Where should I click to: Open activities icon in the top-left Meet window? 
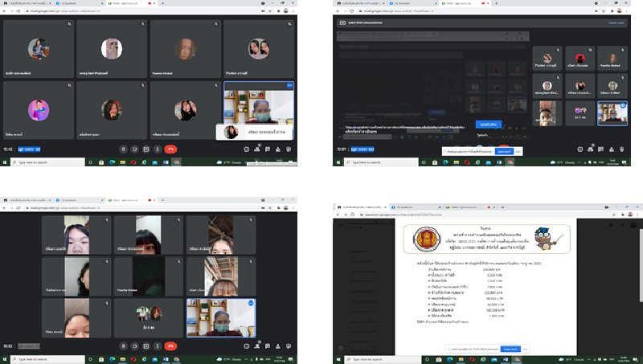coord(278,149)
